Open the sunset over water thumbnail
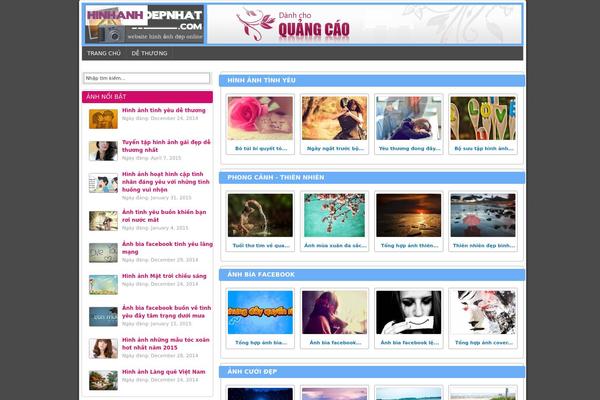This screenshot has width=600, height=400. [x=409, y=215]
